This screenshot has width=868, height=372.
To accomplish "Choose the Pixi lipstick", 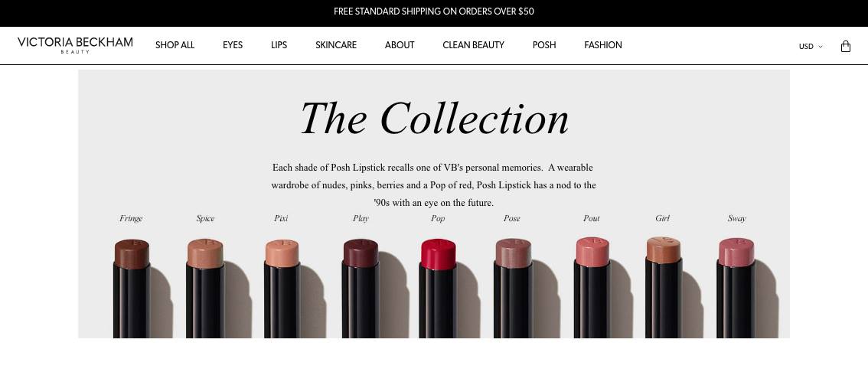I will pyautogui.click(x=282, y=288).
